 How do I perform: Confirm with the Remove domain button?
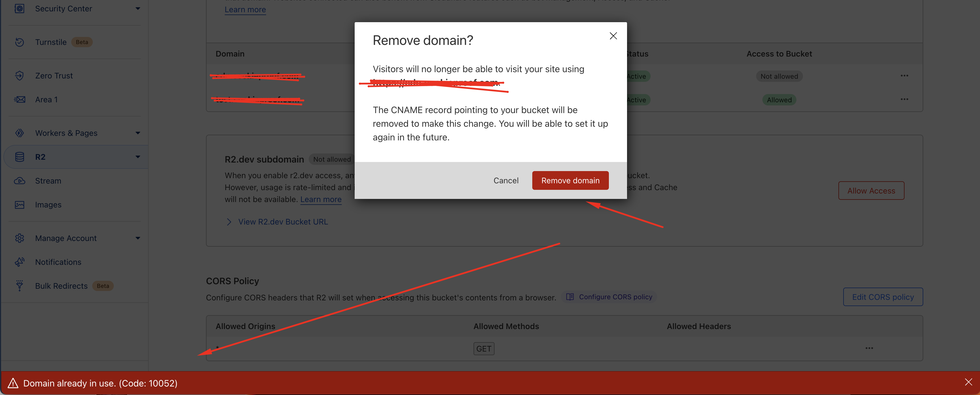[570, 180]
